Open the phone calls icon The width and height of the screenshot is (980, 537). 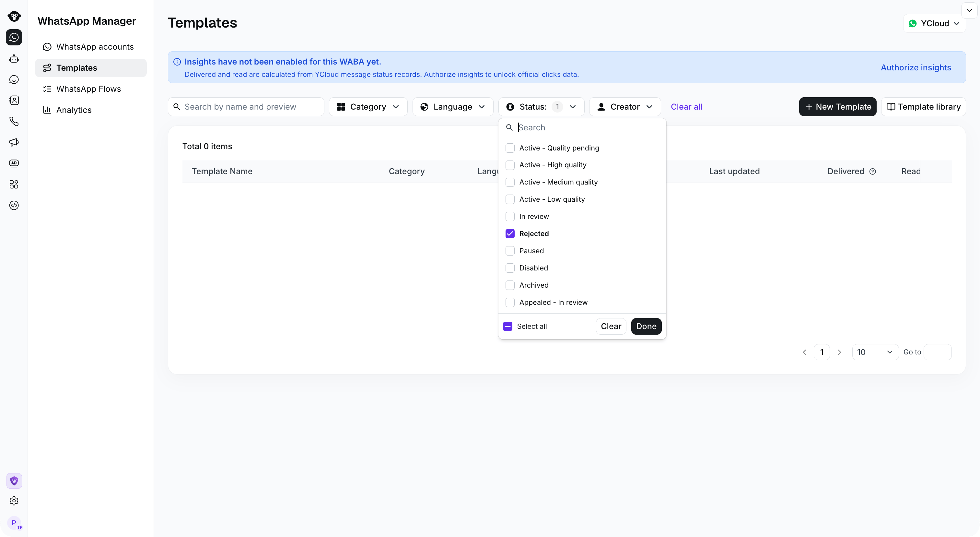[14, 121]
